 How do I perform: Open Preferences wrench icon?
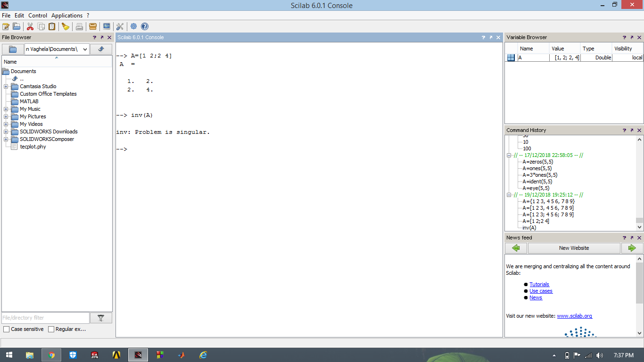tap(120, 26)
